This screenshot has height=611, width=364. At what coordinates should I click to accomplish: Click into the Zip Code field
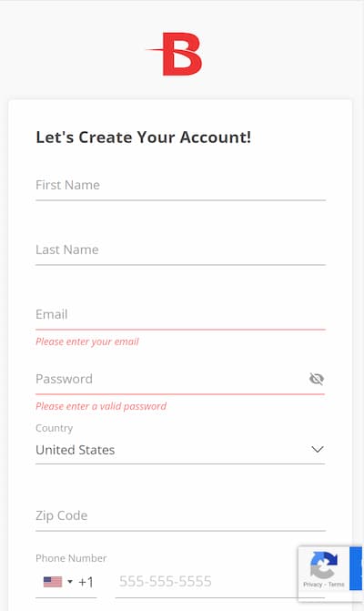tap(181, 516)
